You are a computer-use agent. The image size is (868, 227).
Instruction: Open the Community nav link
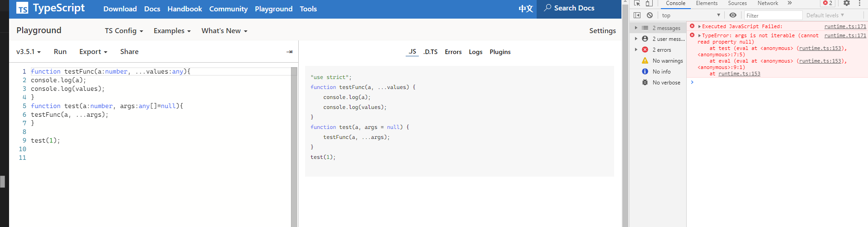coord(228,9)
